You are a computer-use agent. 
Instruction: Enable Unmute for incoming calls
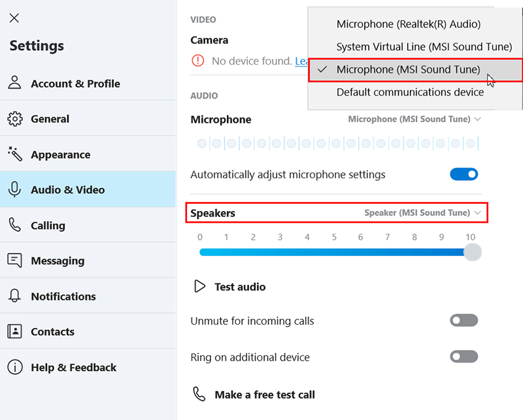464,320
